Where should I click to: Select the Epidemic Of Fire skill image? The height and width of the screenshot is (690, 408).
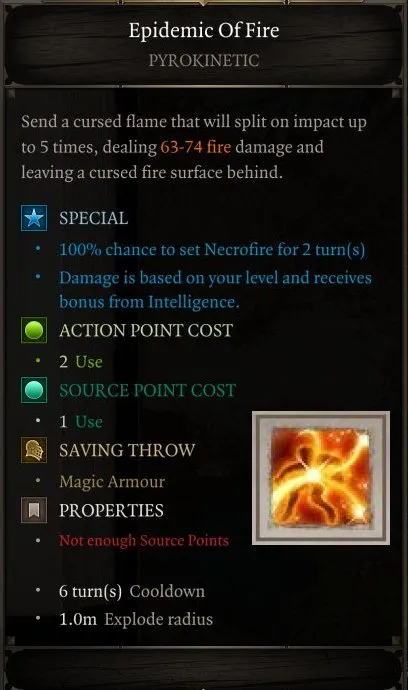pos(321,478)
